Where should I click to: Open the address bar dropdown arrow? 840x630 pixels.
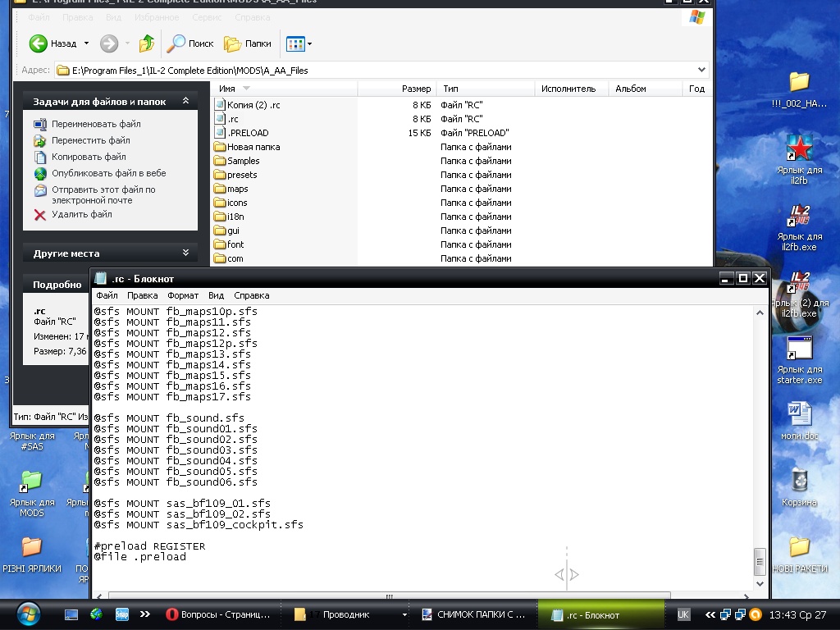click(701, 70)
